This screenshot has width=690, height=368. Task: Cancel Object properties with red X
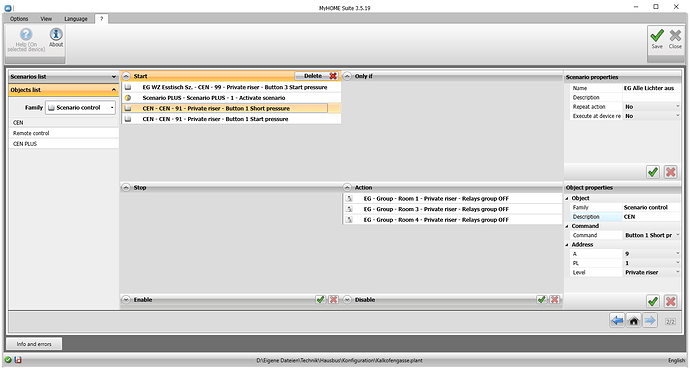(x=671, y=302)
